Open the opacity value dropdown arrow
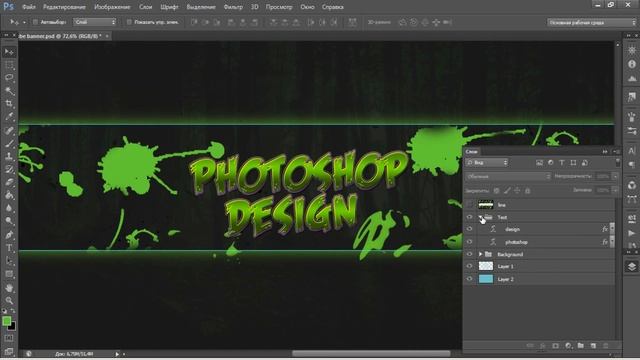Image resolution: width=640 pixels, height=360 pixels. coord(615,176)
